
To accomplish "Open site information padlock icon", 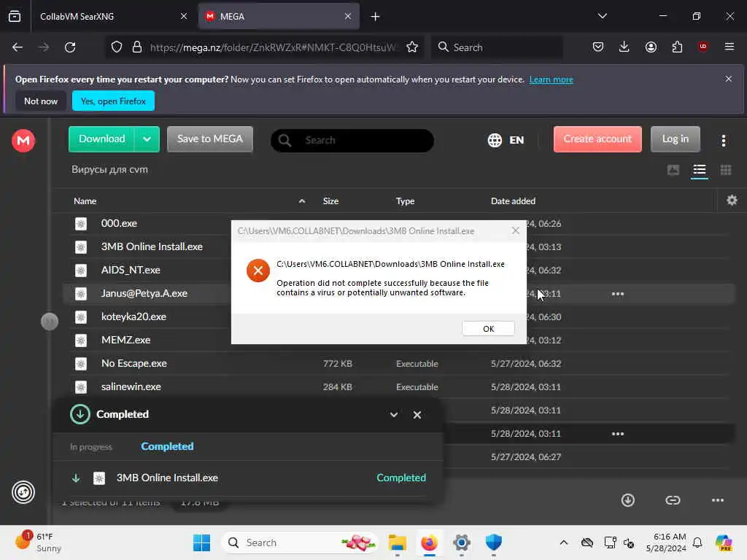I will click(x=137, y=47).
